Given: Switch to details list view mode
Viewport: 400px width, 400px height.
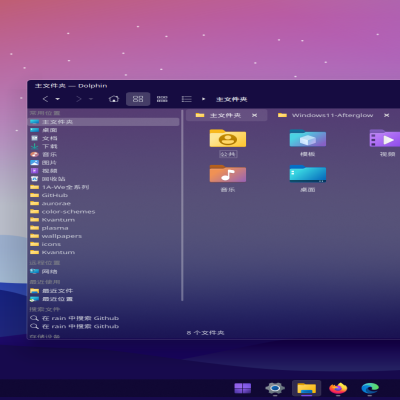Looking at the screenshot, I should (x=186, y=99).
